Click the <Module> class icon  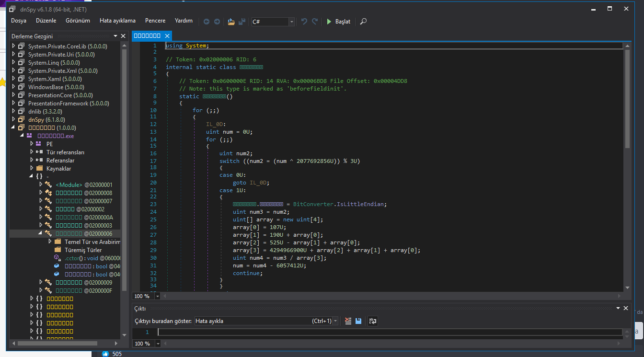[48, 184]
